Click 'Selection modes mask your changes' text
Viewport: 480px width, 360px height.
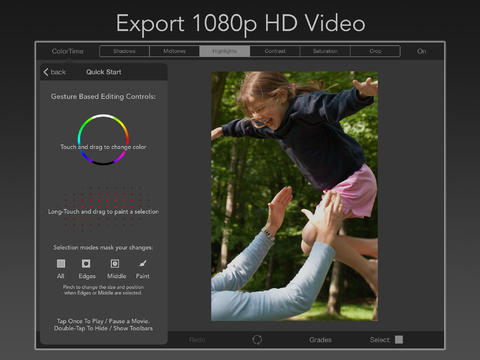pyautogui.click(x=103, y=248)
